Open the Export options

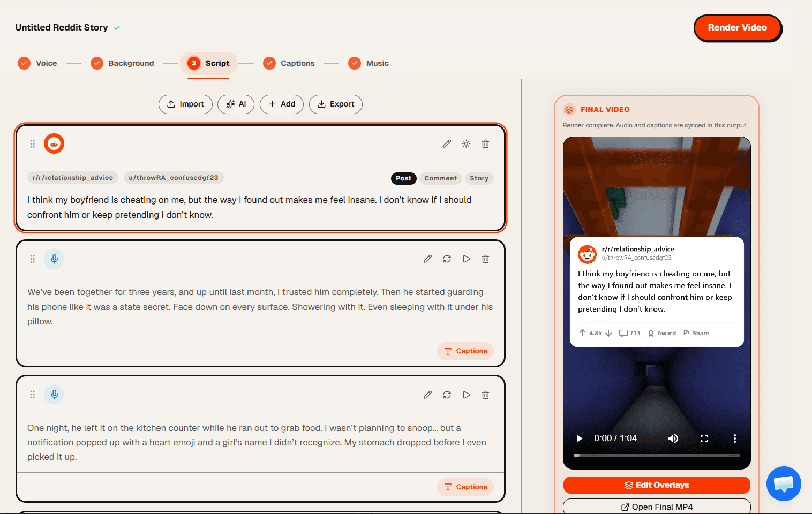point(335,104)
